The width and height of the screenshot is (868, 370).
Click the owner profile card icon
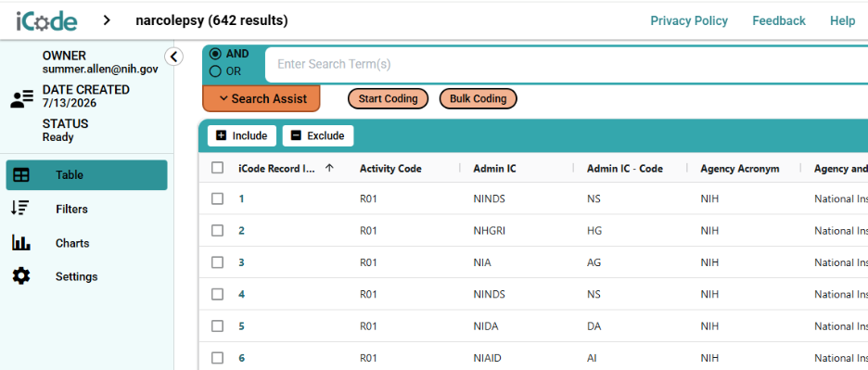tap(21, 100)
